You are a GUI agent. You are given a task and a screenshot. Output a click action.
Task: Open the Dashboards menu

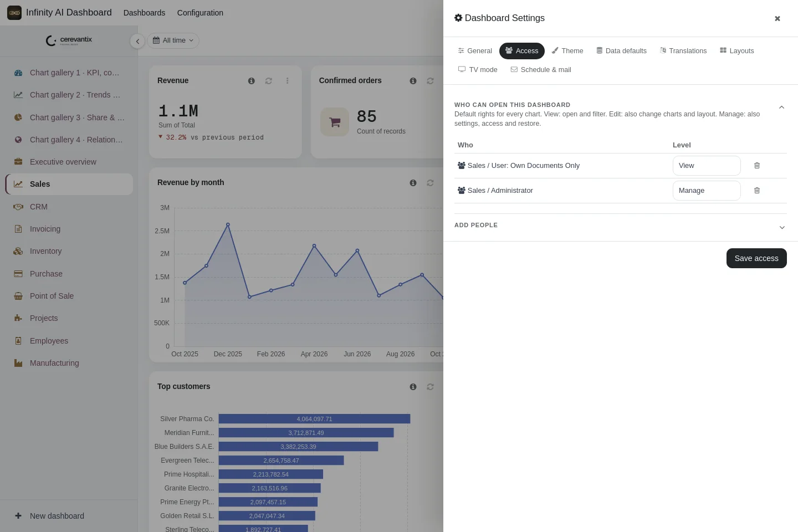(x=144, y=13)
